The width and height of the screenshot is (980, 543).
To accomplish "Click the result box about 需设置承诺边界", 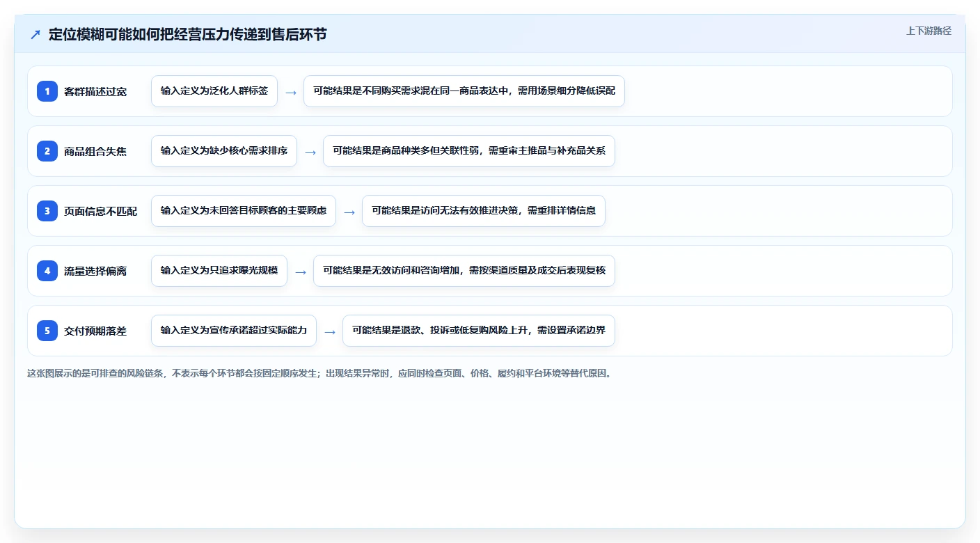I will tap(479, 331).
